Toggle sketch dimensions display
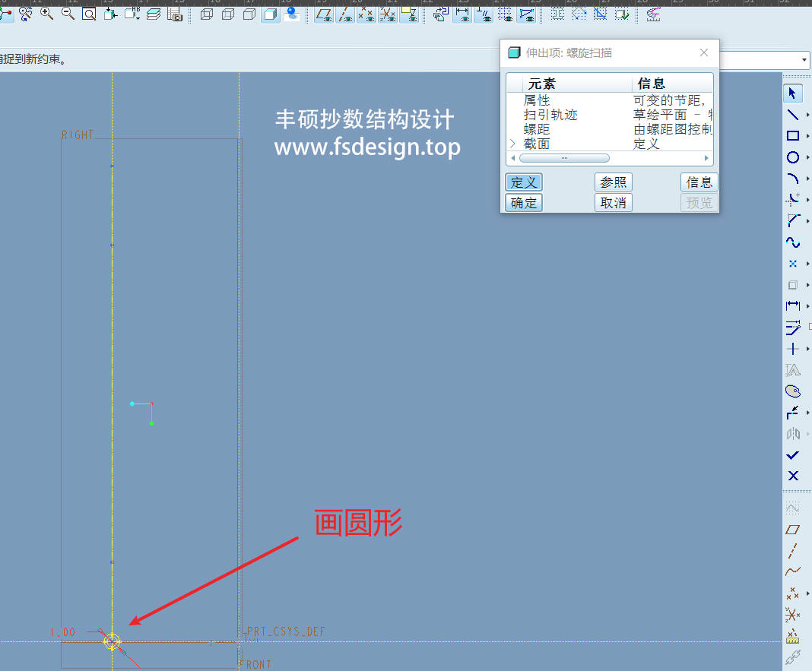 tap(462, 14)
